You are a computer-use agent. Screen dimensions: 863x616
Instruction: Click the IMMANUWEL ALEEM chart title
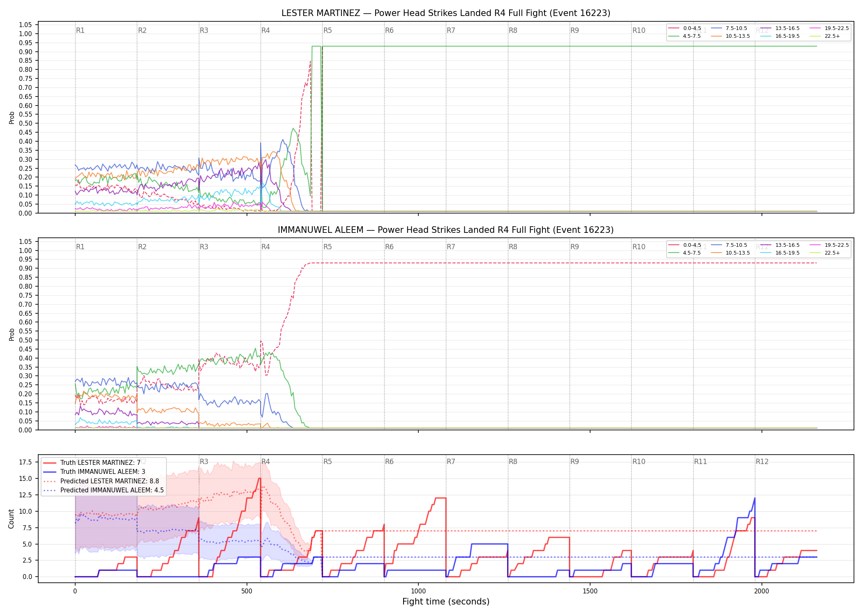pos(446,230)
